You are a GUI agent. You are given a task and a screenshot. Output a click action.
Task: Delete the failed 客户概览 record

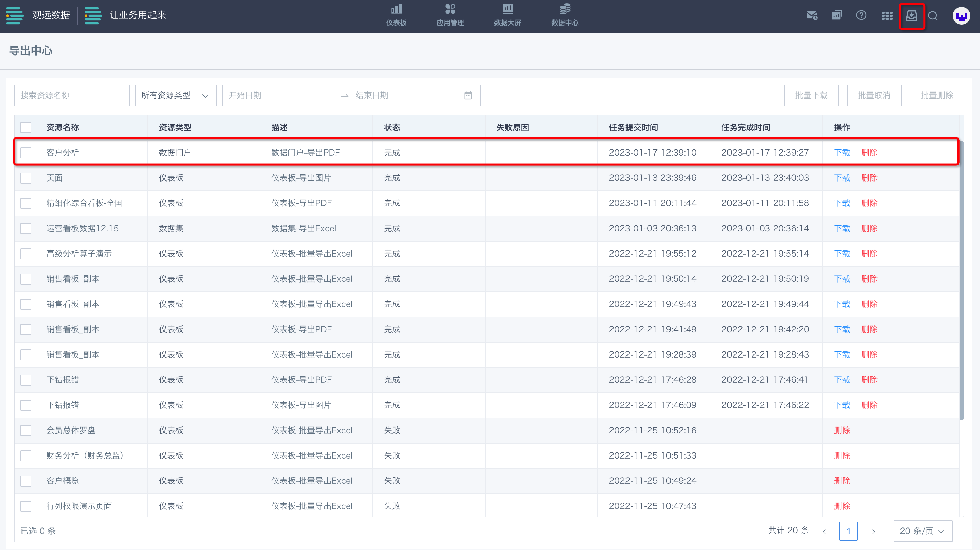pos(842,481)
